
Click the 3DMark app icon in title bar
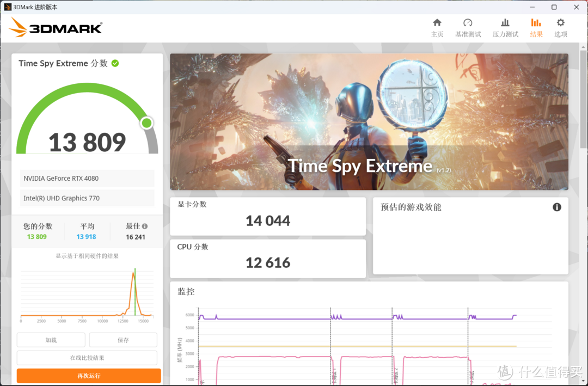pos(8,7)
